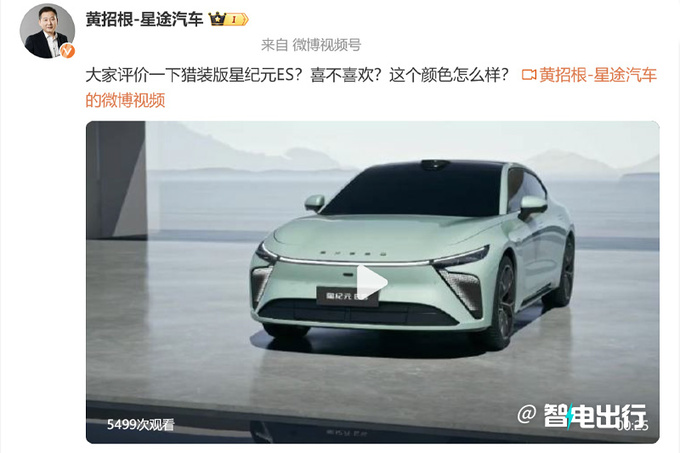Open orange 黄招根-星途汽车 video link
This screenshot has height=453, width=680.
[598, 75]
